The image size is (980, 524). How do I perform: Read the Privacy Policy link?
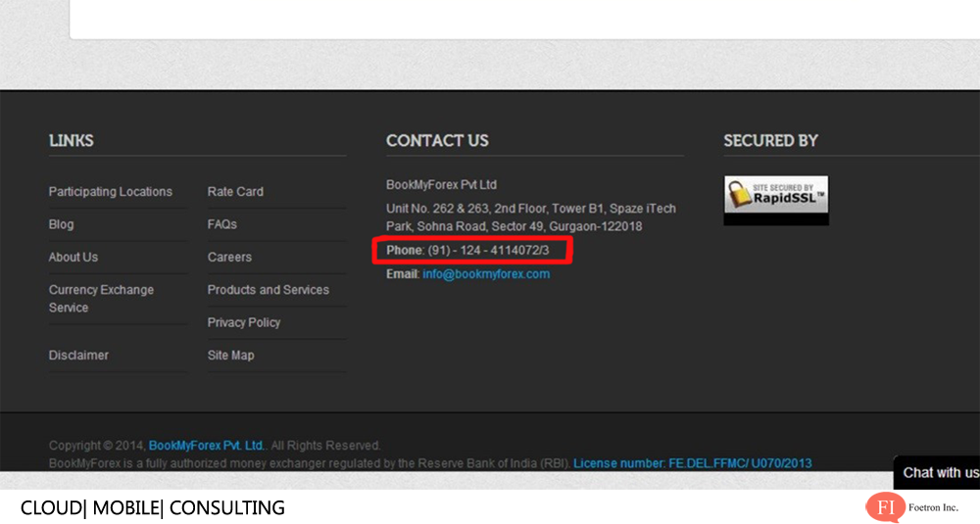[244, 322]
